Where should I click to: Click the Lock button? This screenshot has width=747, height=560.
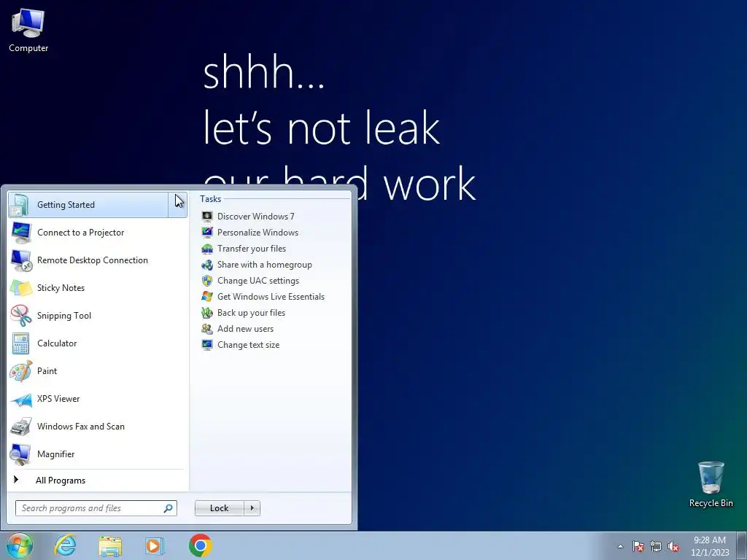219,508
